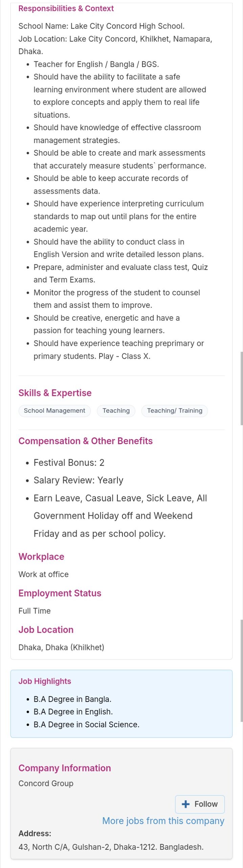Click the page scrollbar on right edge

coord(241,388)
